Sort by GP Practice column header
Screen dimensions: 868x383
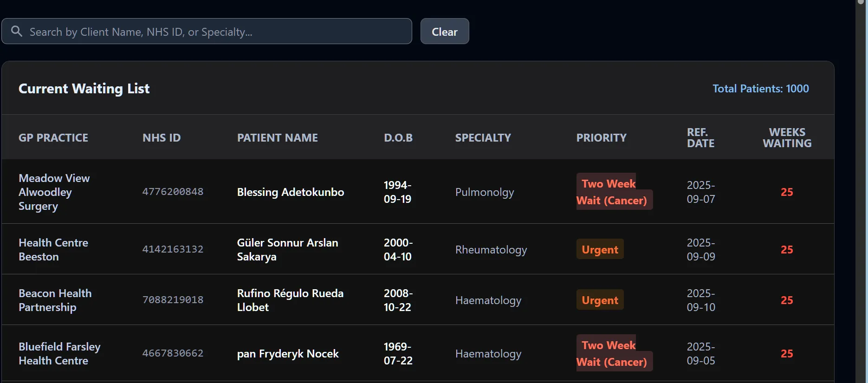pyautogui.click(x=53, y=138)
